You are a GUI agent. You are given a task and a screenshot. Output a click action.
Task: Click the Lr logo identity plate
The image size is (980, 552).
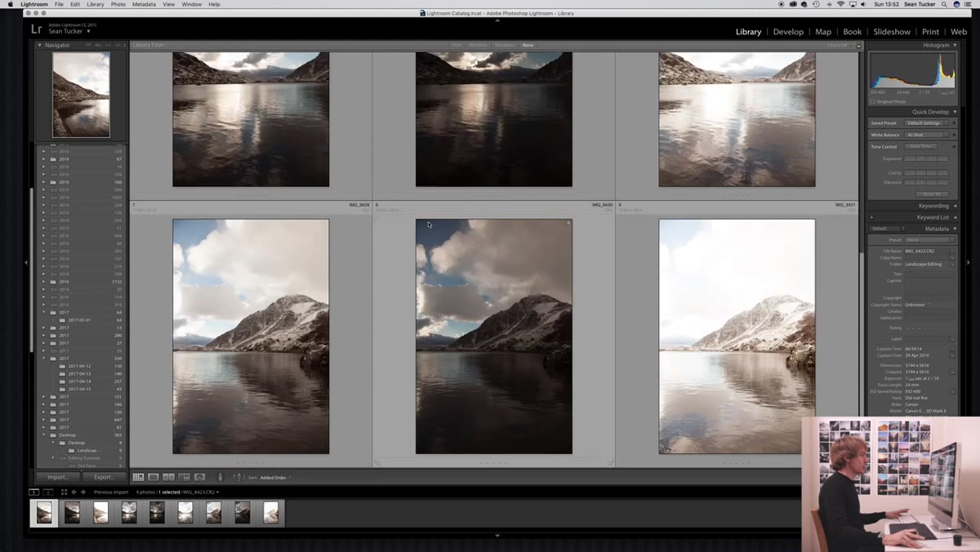pyautogui.click(x=36, y=29)
